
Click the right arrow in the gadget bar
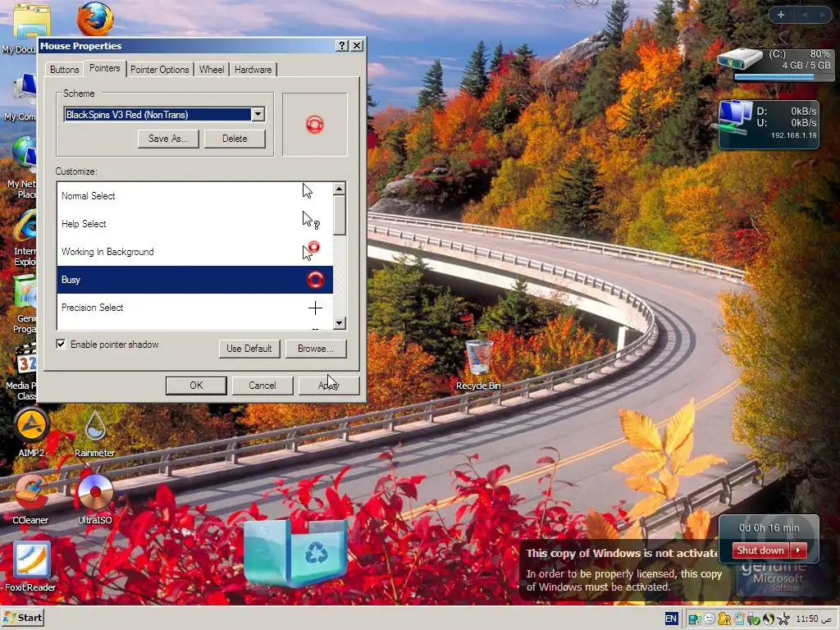tap(821, 15)
